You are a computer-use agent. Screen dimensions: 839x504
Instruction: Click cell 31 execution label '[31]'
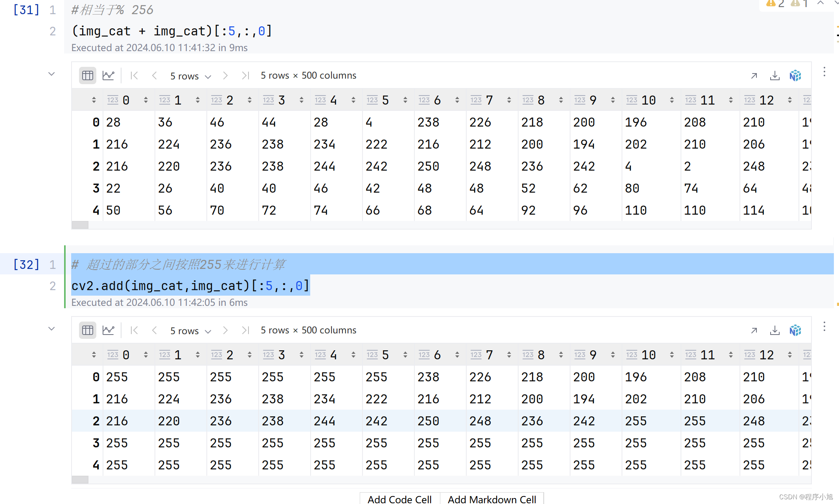[26, 10]
